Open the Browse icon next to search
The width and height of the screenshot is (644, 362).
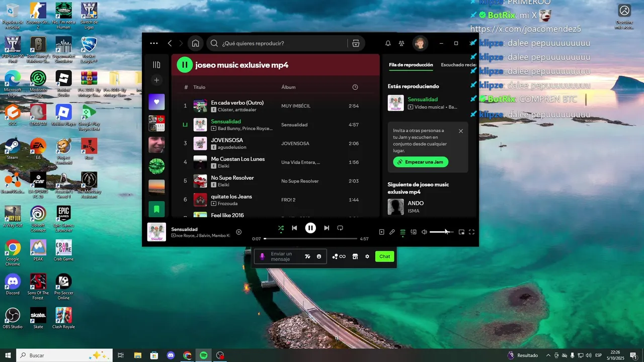[356, 43]
